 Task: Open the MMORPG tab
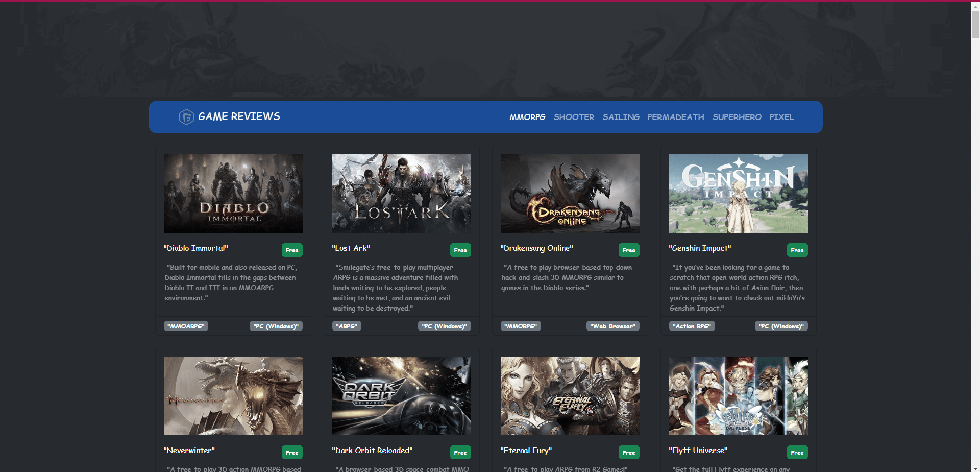click(x=527, y=117)
